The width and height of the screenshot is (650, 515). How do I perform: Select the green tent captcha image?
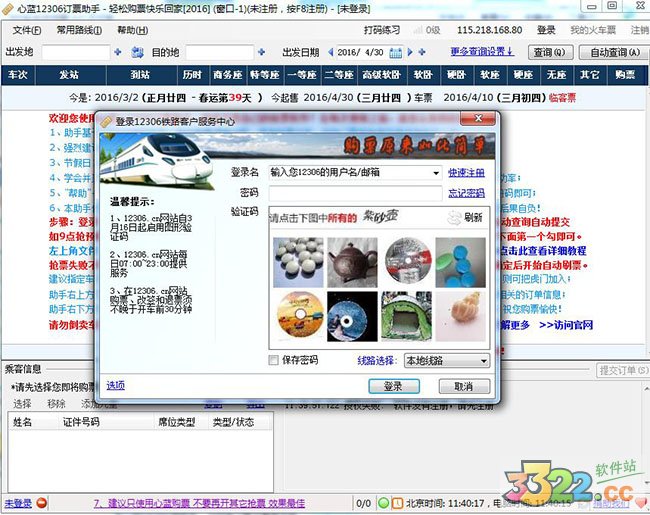(406, 316)
